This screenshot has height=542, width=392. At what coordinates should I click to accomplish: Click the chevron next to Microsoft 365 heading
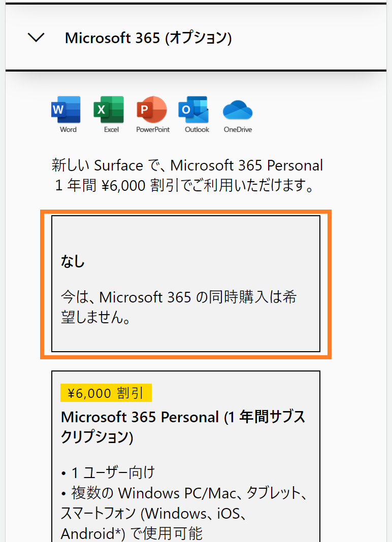coord(36,37)
